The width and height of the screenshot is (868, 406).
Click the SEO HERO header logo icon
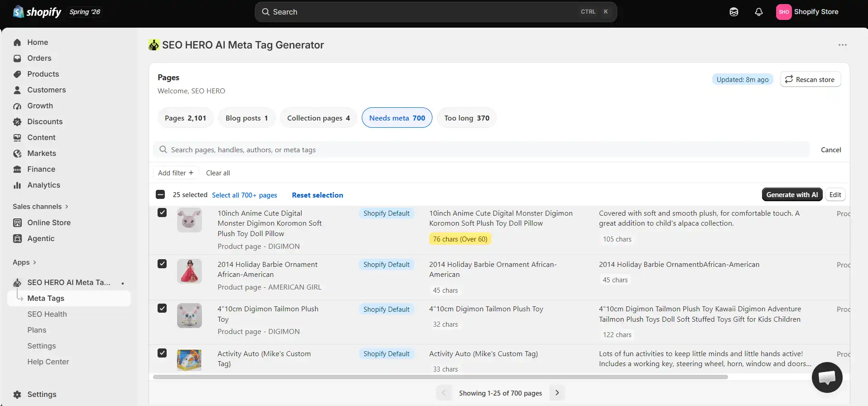(154, 45)
